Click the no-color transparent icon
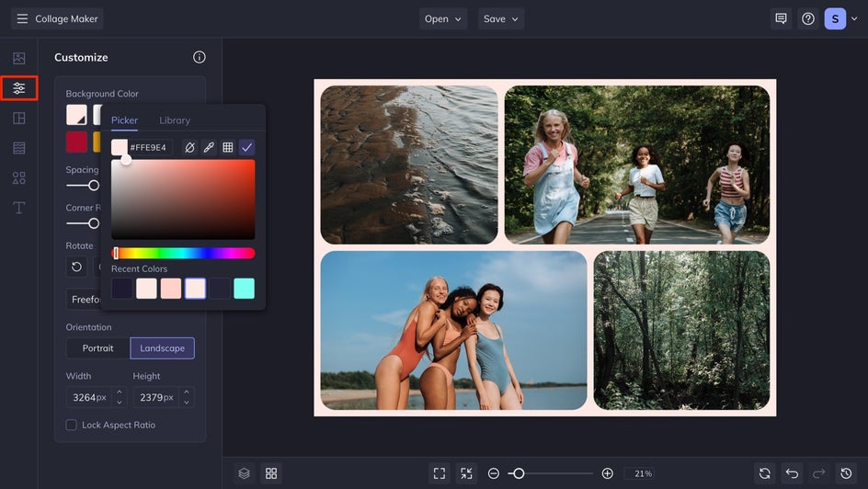 (x=189, y=147)
